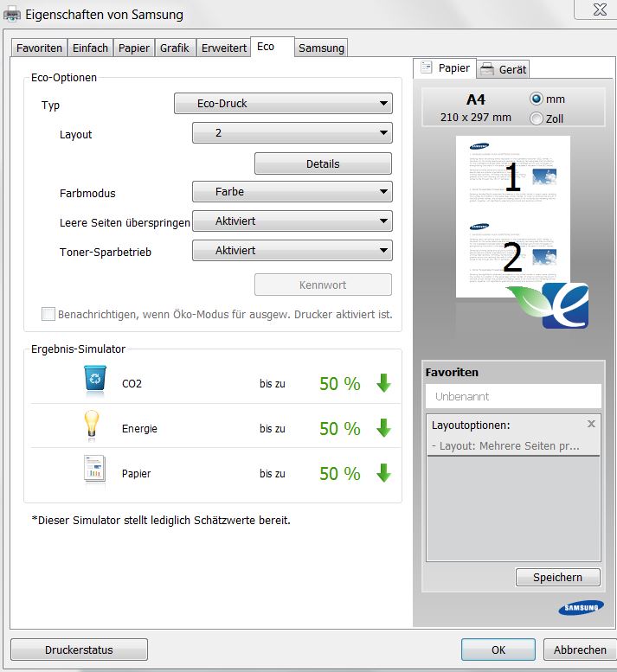The image size is (617, 672).
Task: Click the A4 210 x 297 mm label
Action: 476,108
